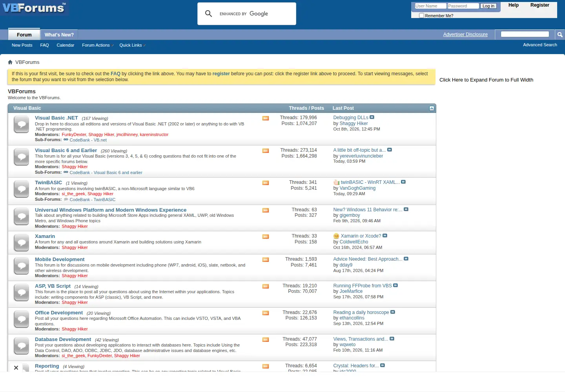The width and height of the screenshot is (565, 392).
Task: Go to last post icon beside Running FFProbe from VBS
Action: [395, 285]
